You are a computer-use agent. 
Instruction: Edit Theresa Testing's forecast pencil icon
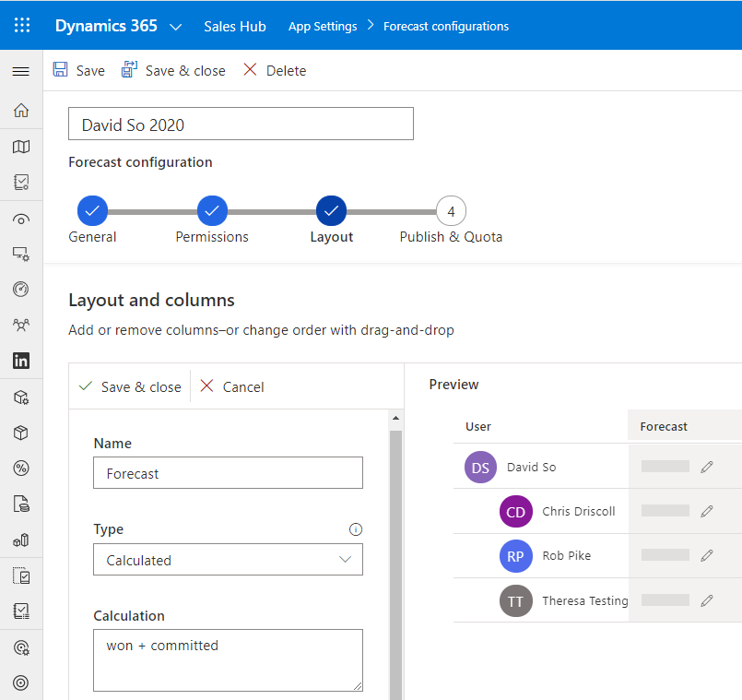click(x=707, y=600)
